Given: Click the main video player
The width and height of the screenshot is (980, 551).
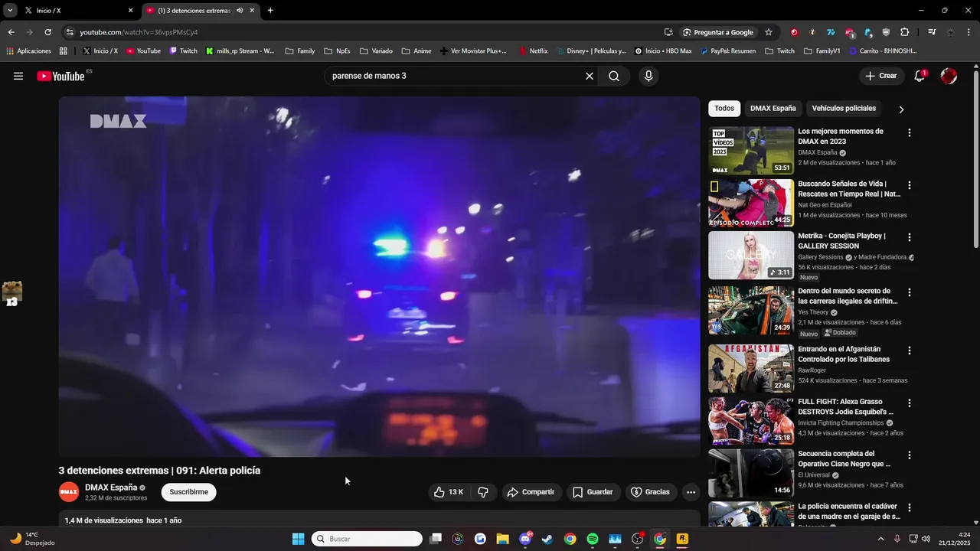Looking at the screenshot, I should pos(379,276).
